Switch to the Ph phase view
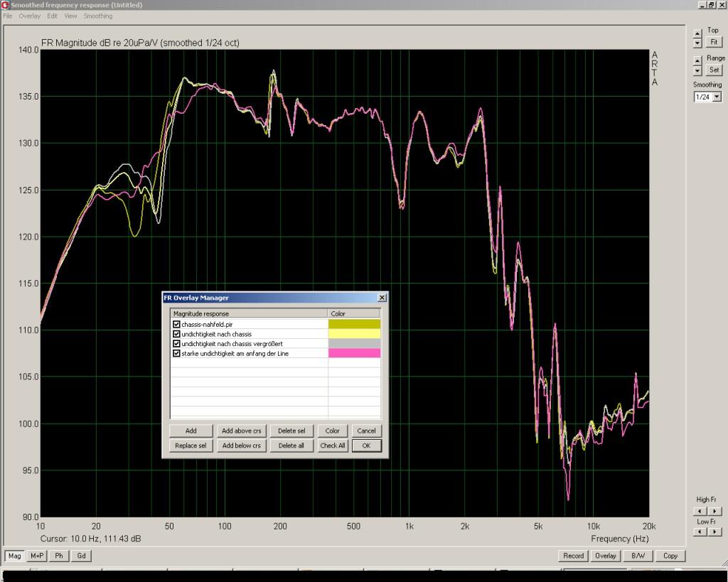The width and height of the screenshot is (728, 582). pyautogui.click(x=59, y=556)
